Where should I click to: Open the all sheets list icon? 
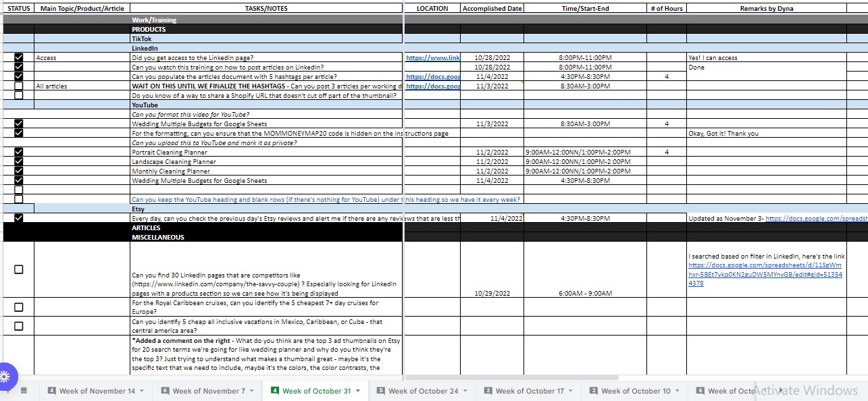(x=24, y=390)
